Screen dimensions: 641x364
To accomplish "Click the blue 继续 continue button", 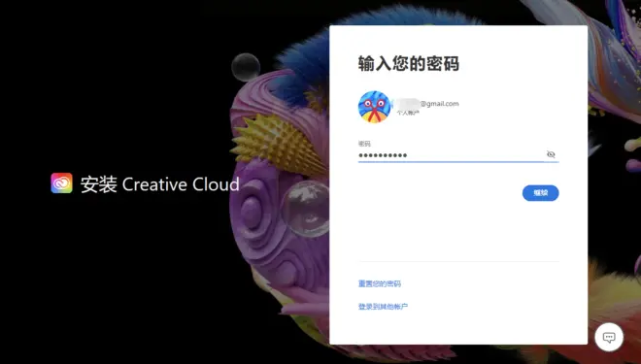I will click(540, 193).
